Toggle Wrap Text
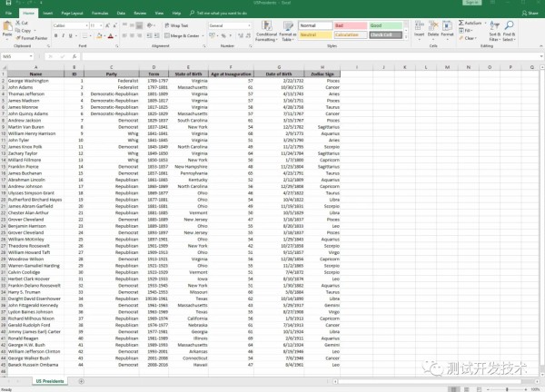Image resolution: width=545 pixels, height=392 pixels. [x=176, y=25]
